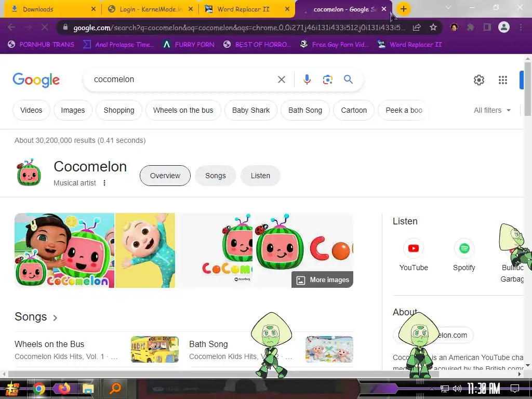
Task: Select the Listen pill tab
Action: point(261,176)
